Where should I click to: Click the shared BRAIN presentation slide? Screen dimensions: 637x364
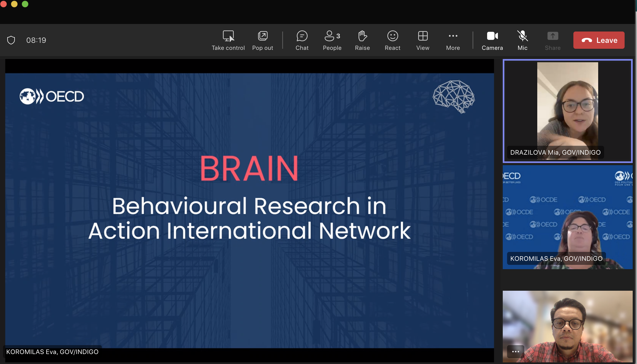point(249,210)
